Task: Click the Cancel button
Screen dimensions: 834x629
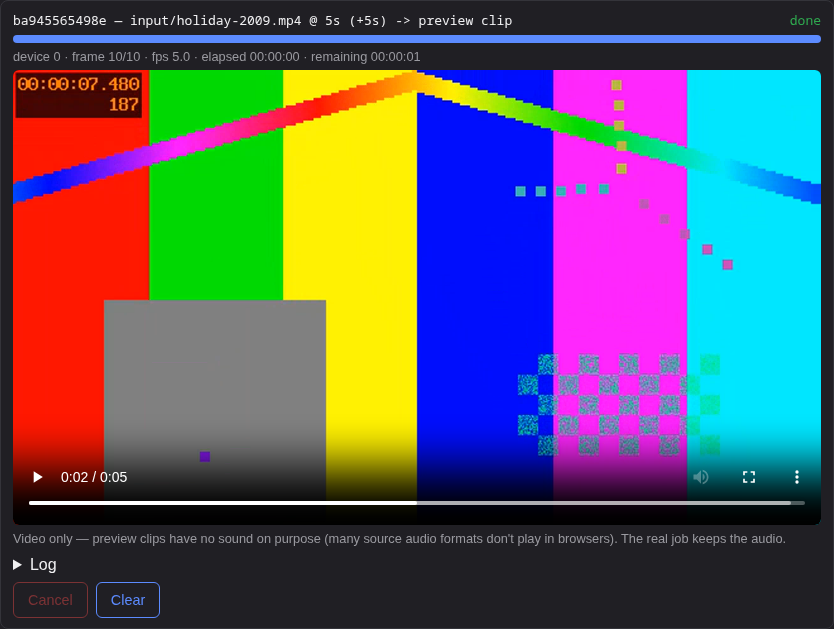Action: pos(51,600)
